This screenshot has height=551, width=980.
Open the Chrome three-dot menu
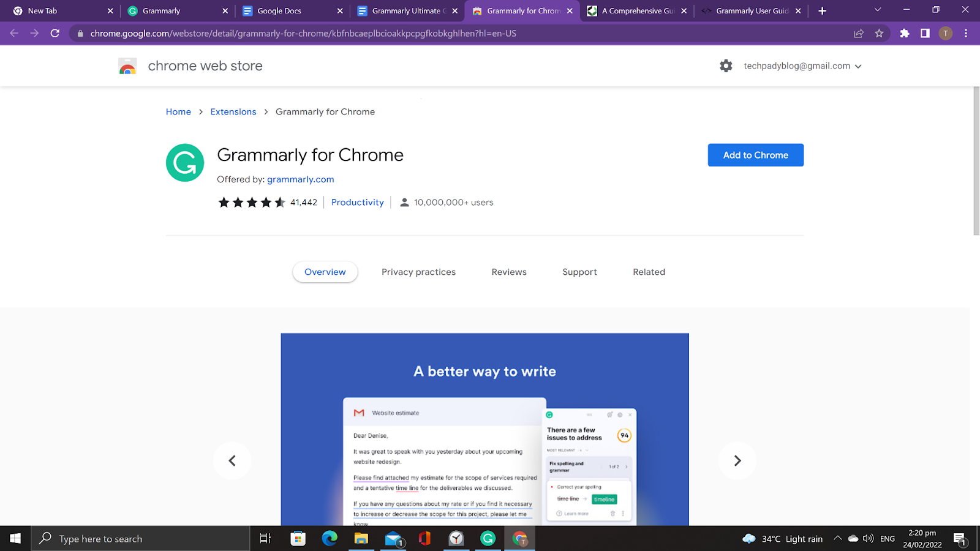966,34
